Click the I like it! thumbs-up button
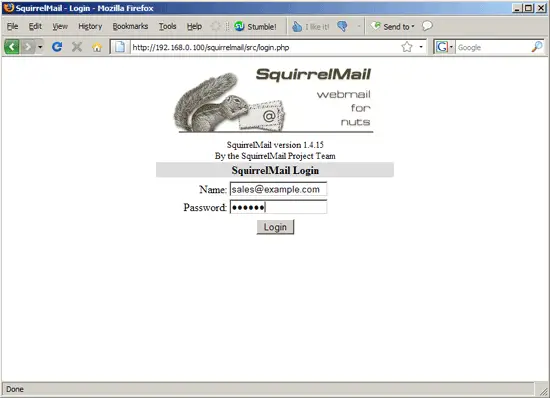The image size is (550, 398). click(311, 26)
